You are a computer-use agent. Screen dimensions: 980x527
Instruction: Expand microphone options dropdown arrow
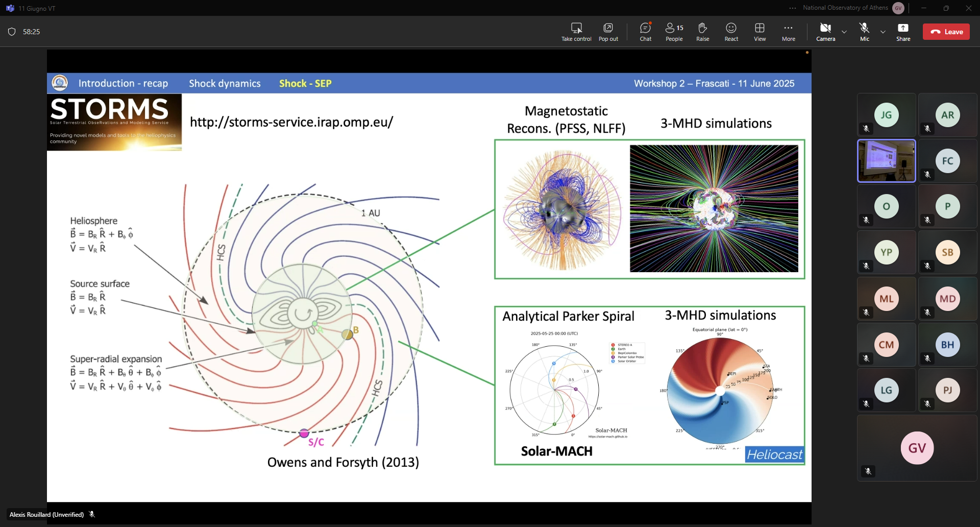click(x=883, y=32)
